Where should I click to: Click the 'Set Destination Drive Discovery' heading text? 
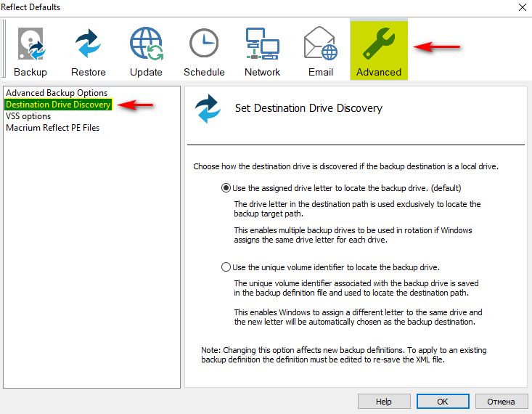308,108
